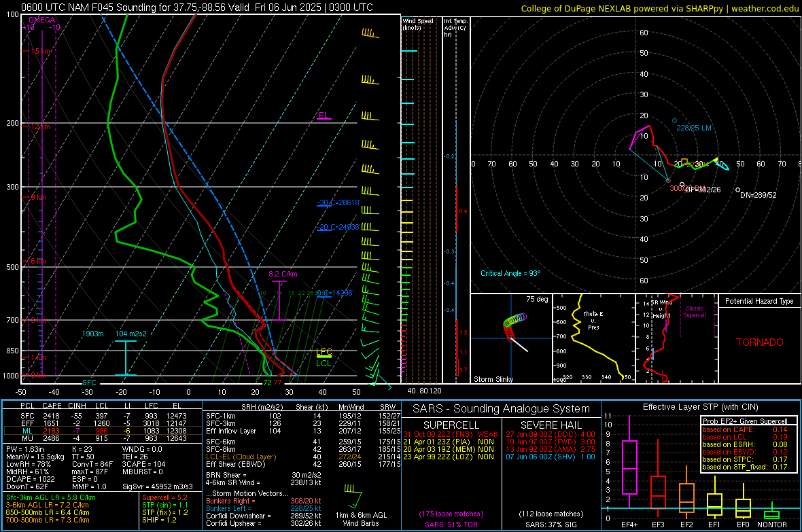Click the 'Supercell = 5.2' composite value
Viewport: 802px width, 532px height.
164,497
